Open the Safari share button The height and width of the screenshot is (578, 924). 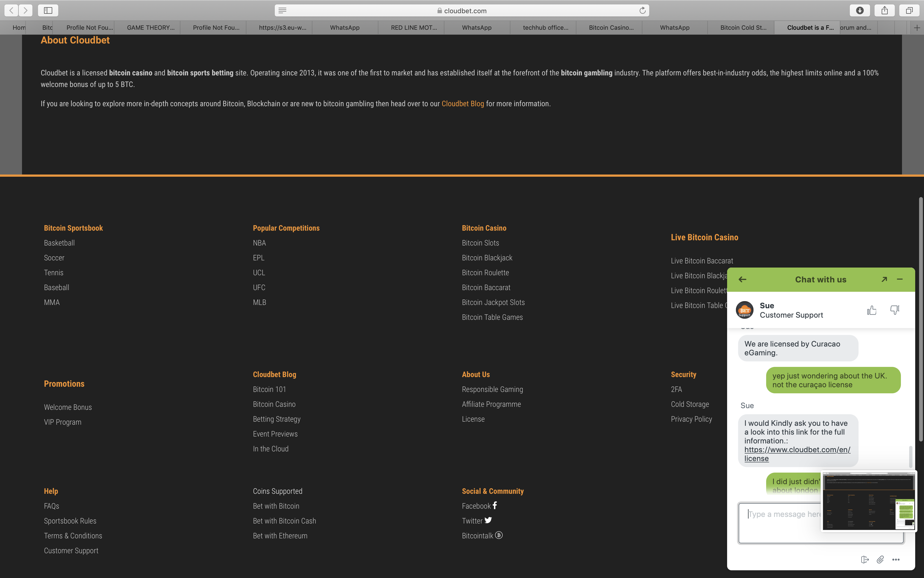(884, 10)
